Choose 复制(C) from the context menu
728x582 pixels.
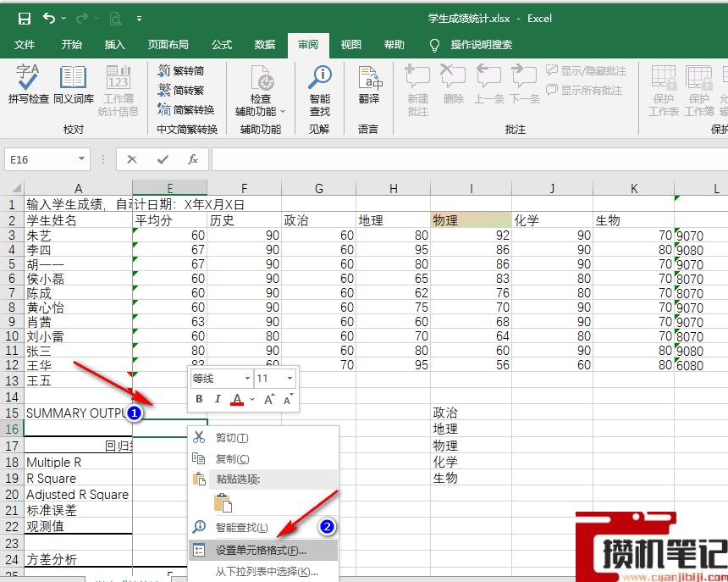pyautogui.click(x=264, y=459)
